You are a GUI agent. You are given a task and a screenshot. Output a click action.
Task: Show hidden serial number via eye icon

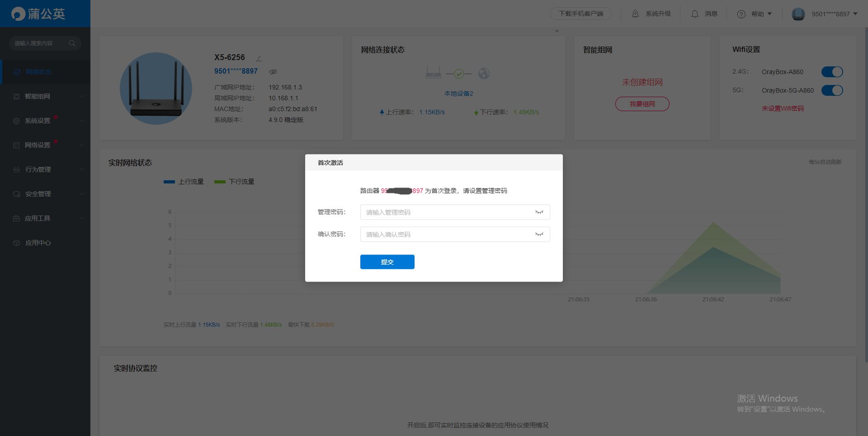coord(273,71)
